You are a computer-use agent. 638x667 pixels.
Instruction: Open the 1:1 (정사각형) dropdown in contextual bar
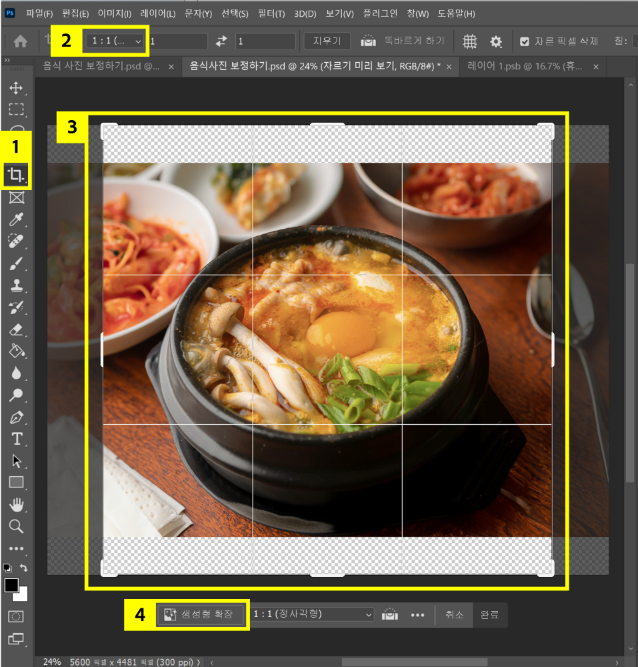click(312, 614)
